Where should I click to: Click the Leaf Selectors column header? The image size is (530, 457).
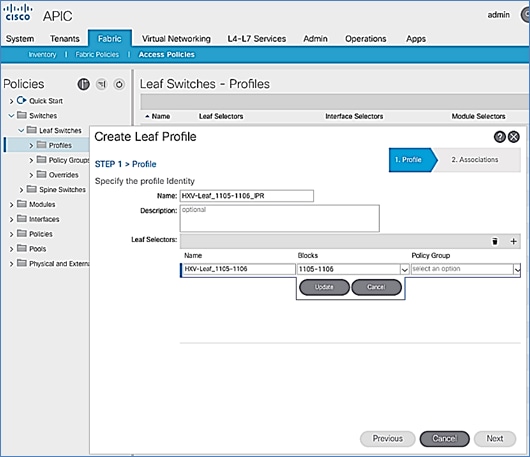click(221, 116)
